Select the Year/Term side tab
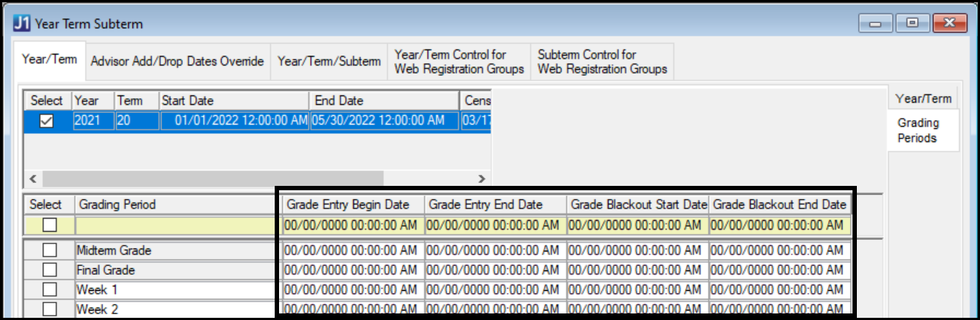Image resolution: width=980 pixels, height=320 pixels. 923,99
